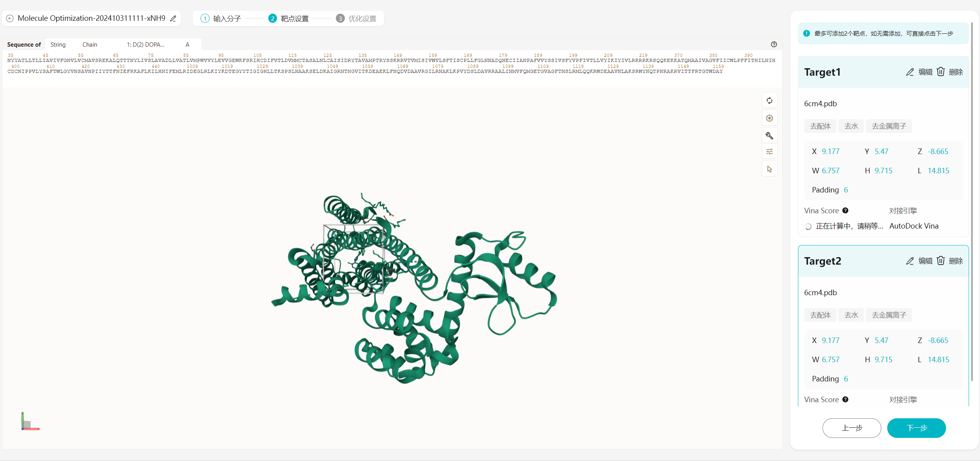Click the back arrow beside the project title
The image size is (980, 461).
(x=10, y=18)
